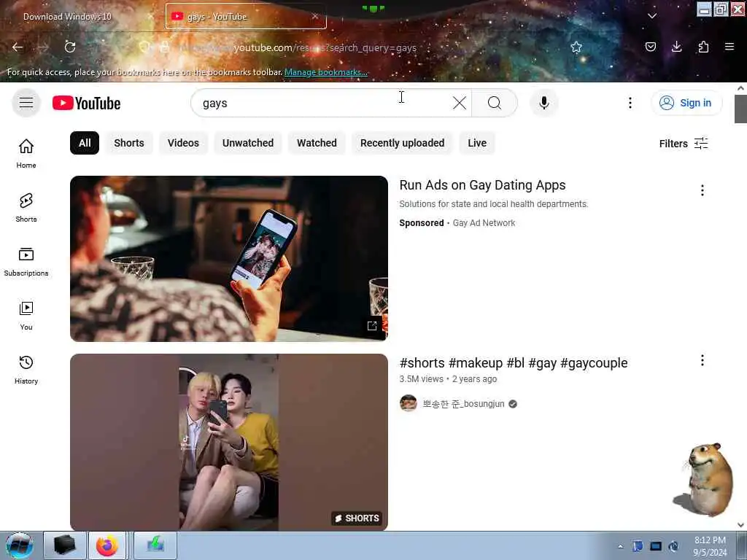Click the browser address bar URL
Screen dimensions: 747x560
point(298,47)
